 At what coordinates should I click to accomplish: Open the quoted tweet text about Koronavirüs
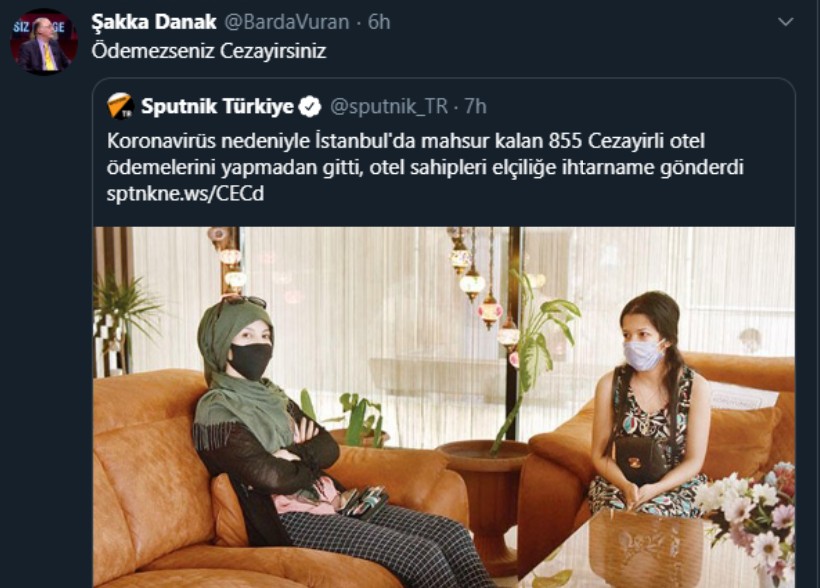coord(425,154)
